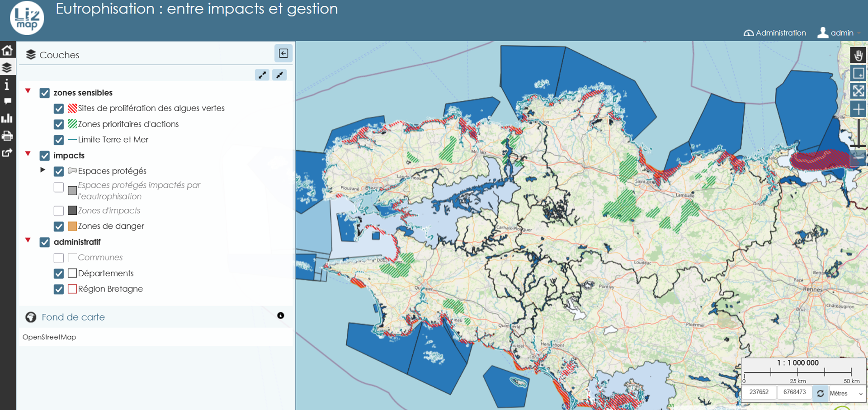The height and width of the screenshot is (410, 868).
Task: Open the chart/dataviz panel icon
Action: 7,118
